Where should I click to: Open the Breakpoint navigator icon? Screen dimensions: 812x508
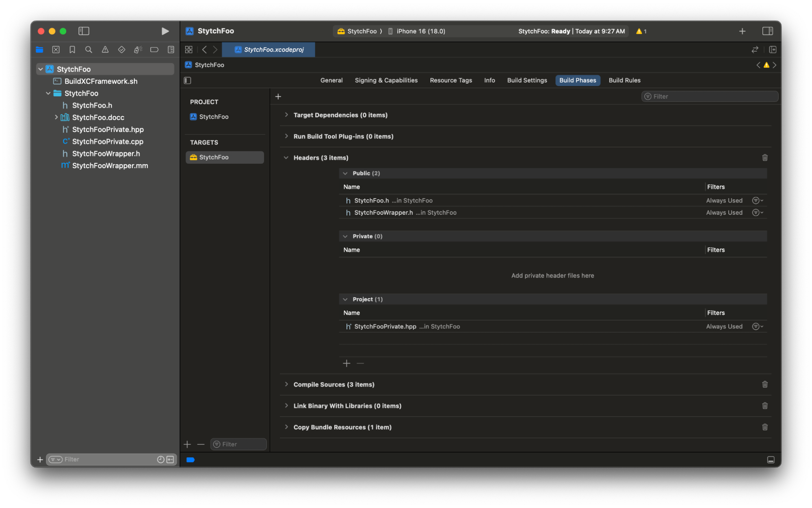point(154,50)
